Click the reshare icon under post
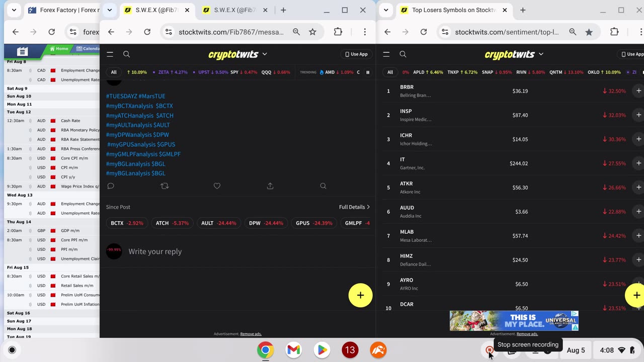Screen dimensions: 644x362 pyautogui.click(x=164, y=186)
